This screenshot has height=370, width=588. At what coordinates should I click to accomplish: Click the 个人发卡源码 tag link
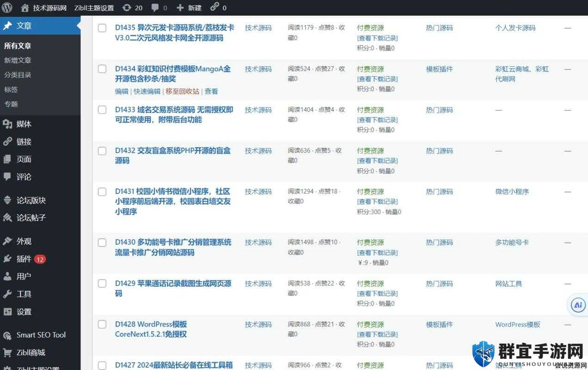(515, 28)
